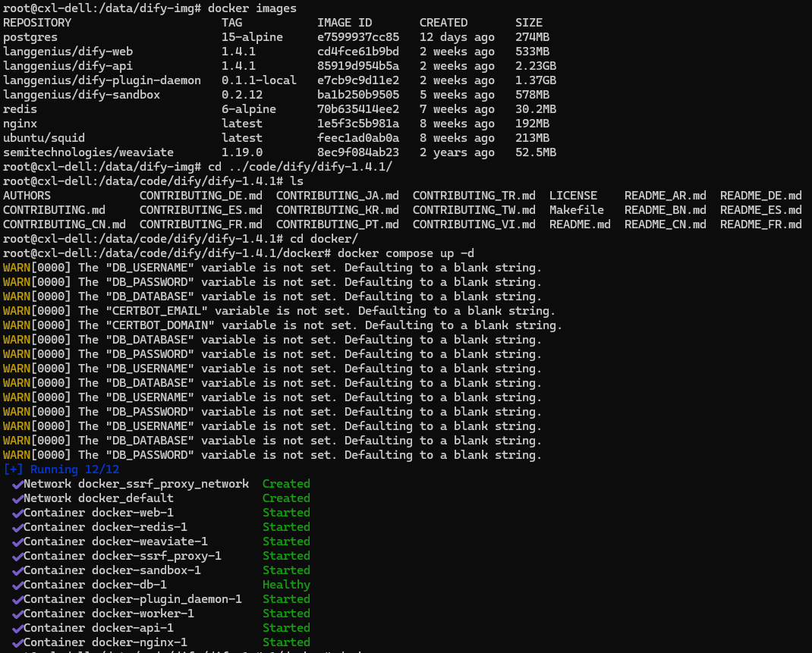This screenshot has height=653, width=812.
Task: Click the file name 'CONTRIBUTING_DE.md'
Action: click(201, 196)
